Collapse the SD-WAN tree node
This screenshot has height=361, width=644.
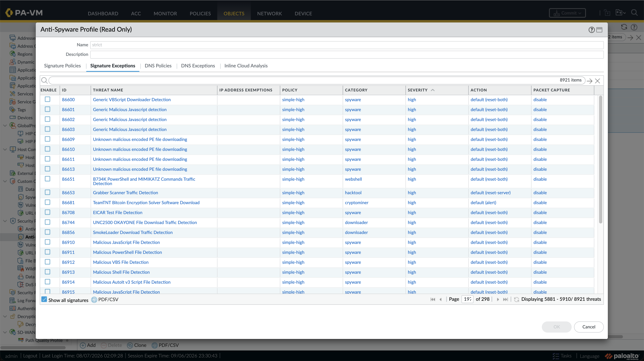(5, 332)
